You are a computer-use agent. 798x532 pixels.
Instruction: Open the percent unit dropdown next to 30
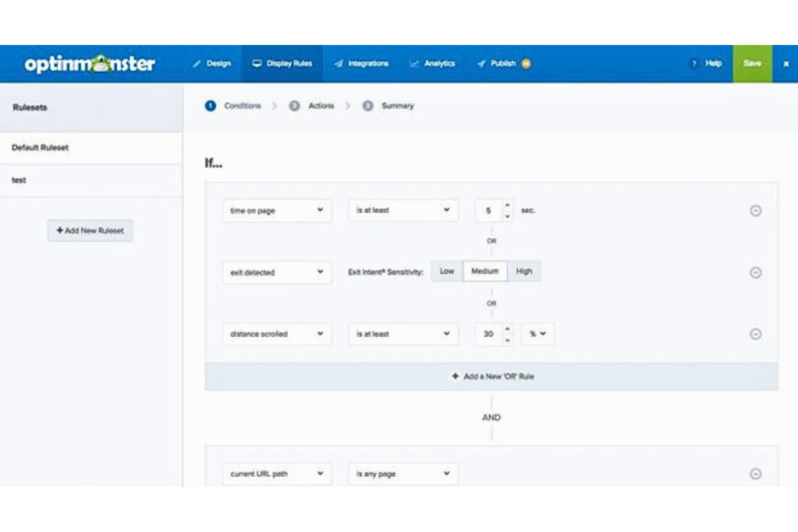click(538, 334)
